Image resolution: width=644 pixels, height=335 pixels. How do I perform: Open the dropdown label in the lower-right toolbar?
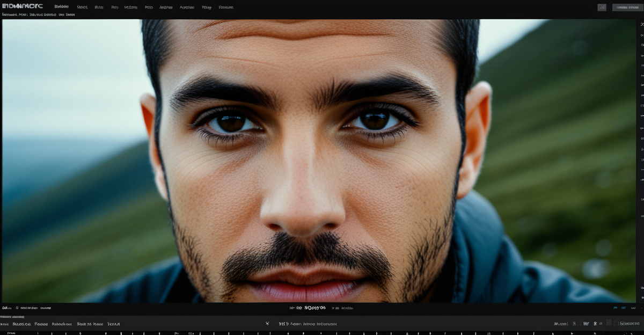tap(560, 324)
